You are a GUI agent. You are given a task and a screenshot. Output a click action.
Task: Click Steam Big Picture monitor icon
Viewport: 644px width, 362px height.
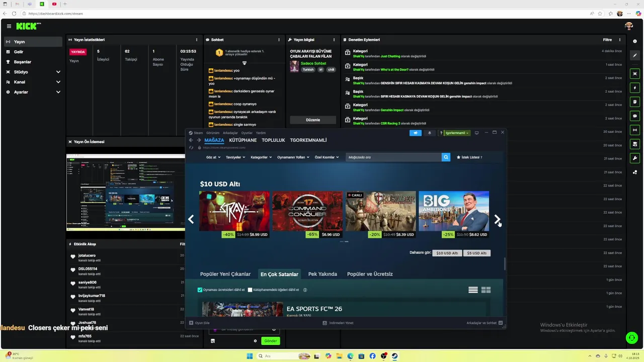click(476, 133)
